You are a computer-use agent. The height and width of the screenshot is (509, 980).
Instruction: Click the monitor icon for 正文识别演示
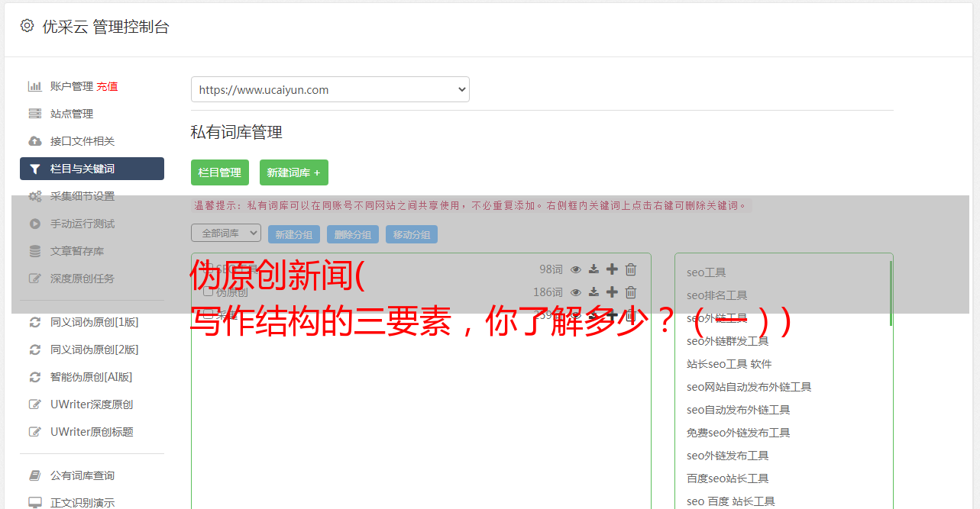tap(34, 503)
